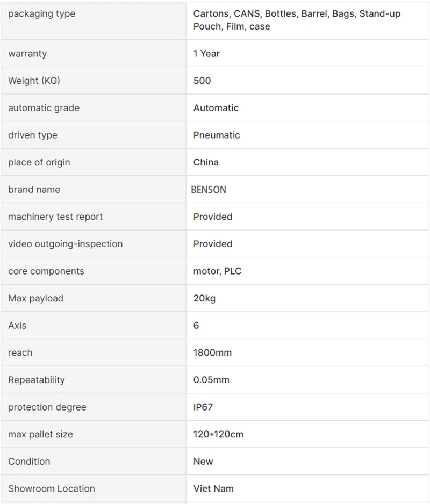This screenshot has width=430, height=504.
Task: Click the Condition New value
Action: click(x=203, y=462)
